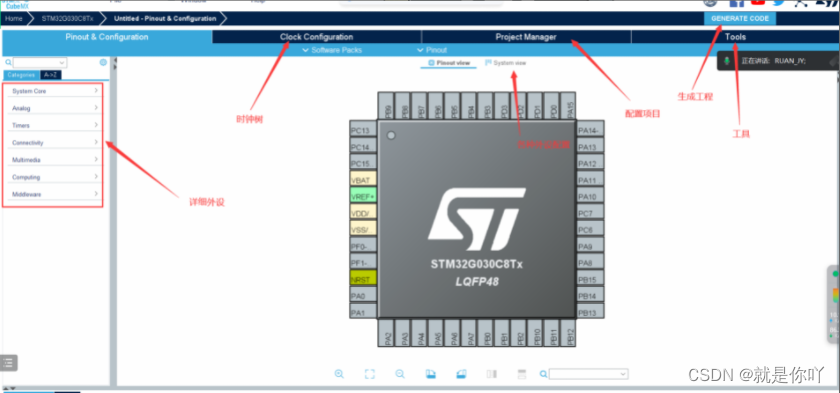This screenshot has width=840, height=393.
Task: Click the grey vertical split view icon
Action: 491,374
